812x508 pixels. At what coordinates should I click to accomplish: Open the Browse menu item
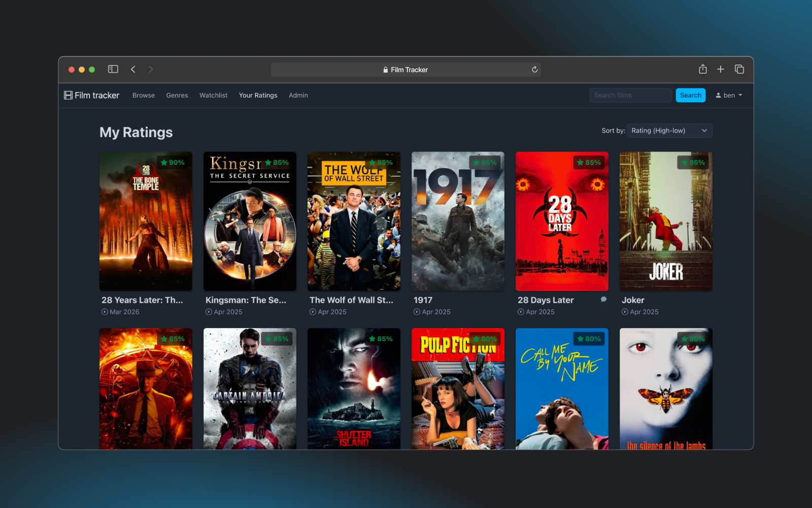(144, 95)
